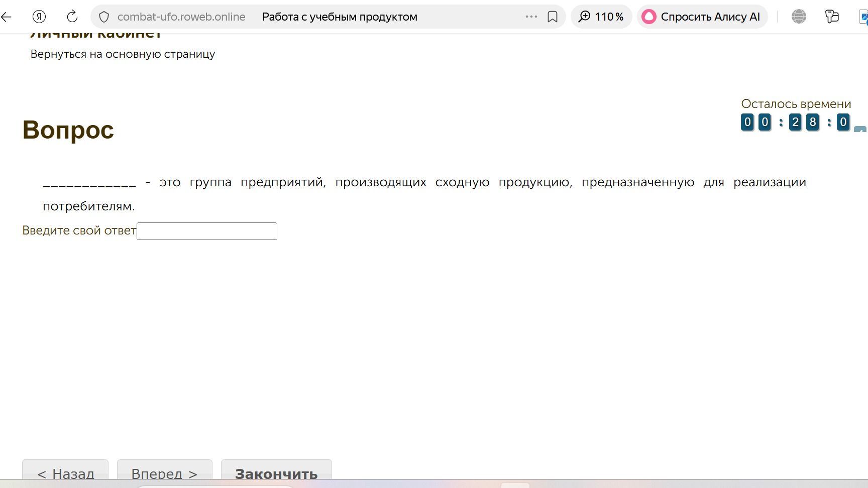Viewport: 868px width, 488px height.
Task: Advance to next question with Вперед
Action: [165, 473]
